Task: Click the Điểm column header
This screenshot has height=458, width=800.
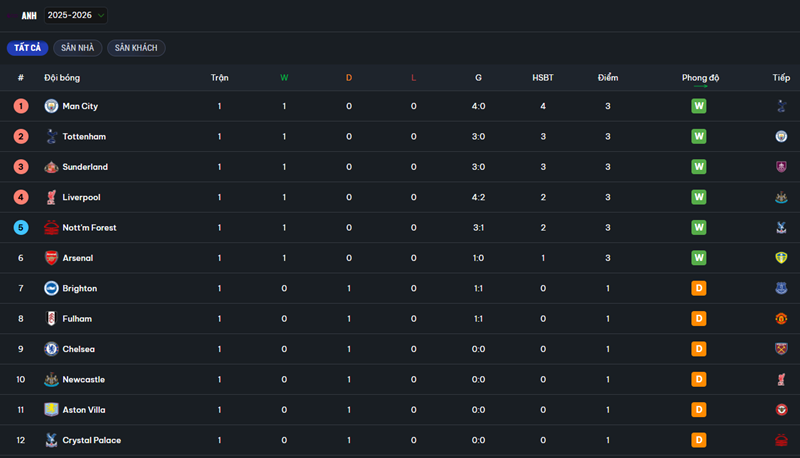Action: tap(608, 78)
